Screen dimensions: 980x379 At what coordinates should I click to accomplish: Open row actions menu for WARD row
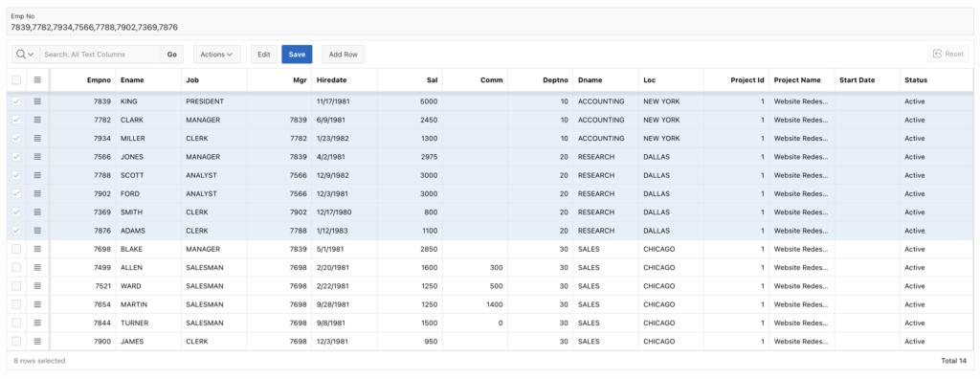(37, 286)
